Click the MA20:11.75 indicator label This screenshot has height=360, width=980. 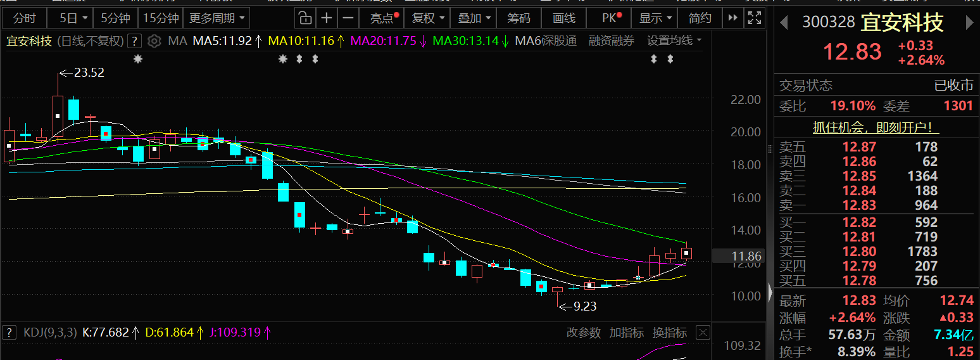tap(389, 42)
